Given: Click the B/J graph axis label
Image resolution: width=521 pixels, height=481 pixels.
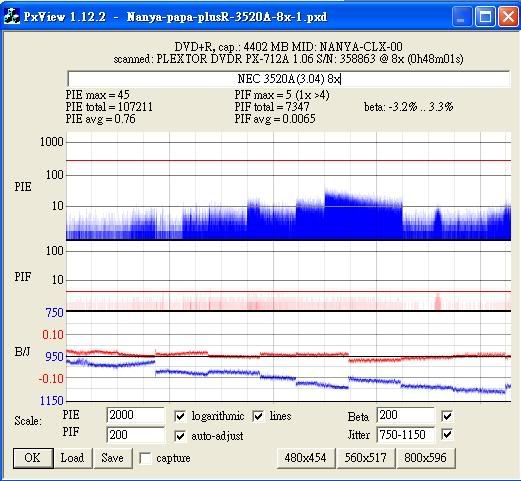Looking at the screenshot, I should 22,352.
